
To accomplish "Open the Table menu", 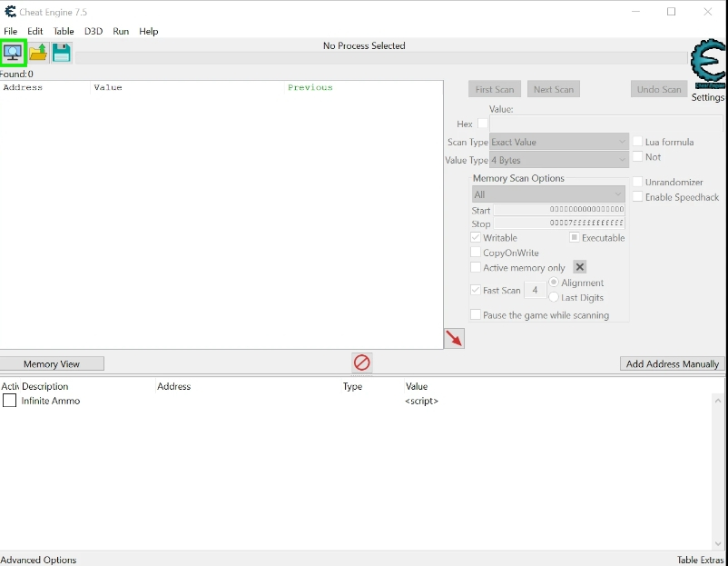I will (x=64, y=31).
